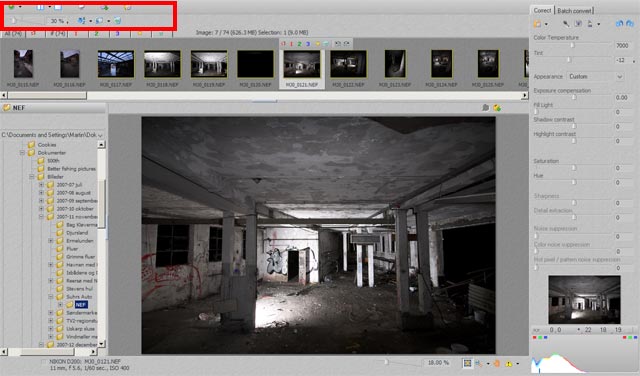Click the undo correction arrow icon
The height and width of the screenshot is (376, 640).
(x=620, y=24)
